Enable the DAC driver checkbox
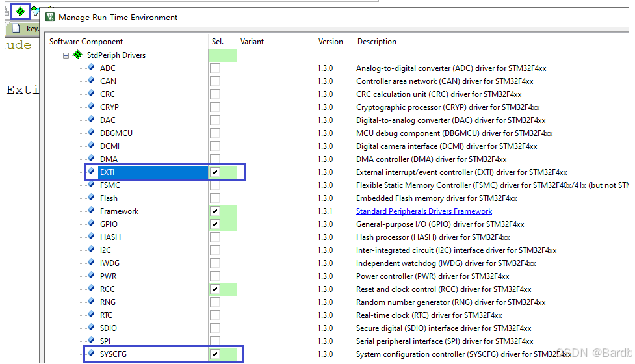This screenshot has width=635, height=364. [x=215, y=120]
